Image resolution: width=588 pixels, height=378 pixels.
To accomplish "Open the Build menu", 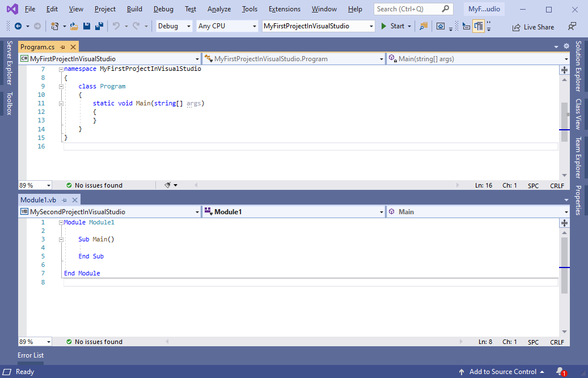I will tap(134, 9).
